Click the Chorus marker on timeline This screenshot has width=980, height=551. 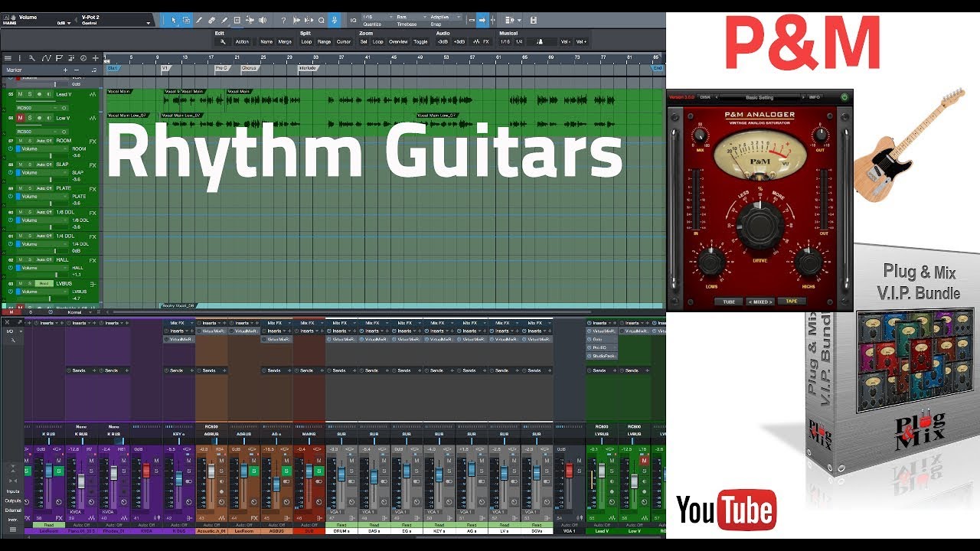tap(249, 68)
